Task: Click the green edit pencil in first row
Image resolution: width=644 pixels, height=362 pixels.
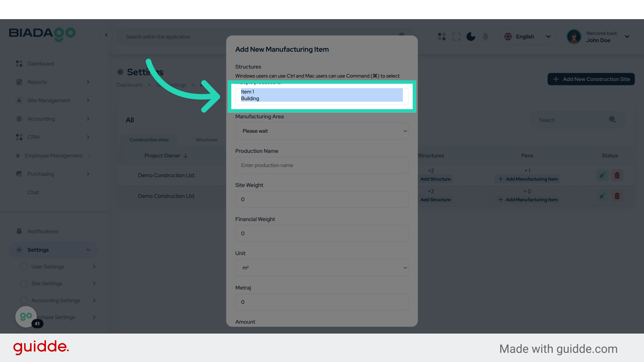Action: coord(602,175)
